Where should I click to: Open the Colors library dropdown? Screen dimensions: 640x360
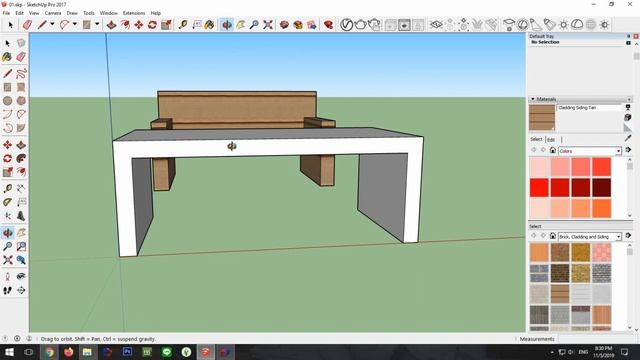coord(589,151)
